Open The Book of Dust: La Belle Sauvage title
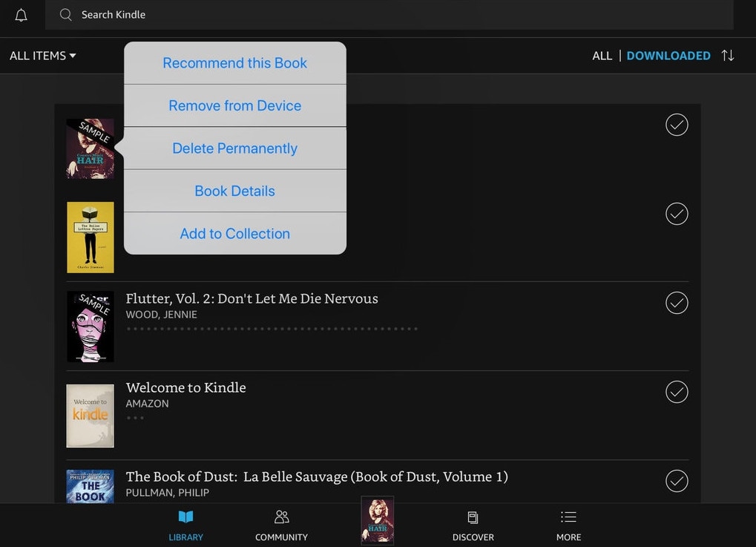Viewport: 756px width, 547px height. (317, 476)
